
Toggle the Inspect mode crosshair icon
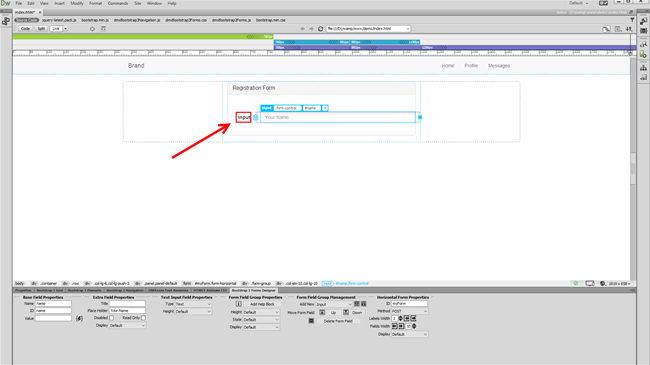92,29
